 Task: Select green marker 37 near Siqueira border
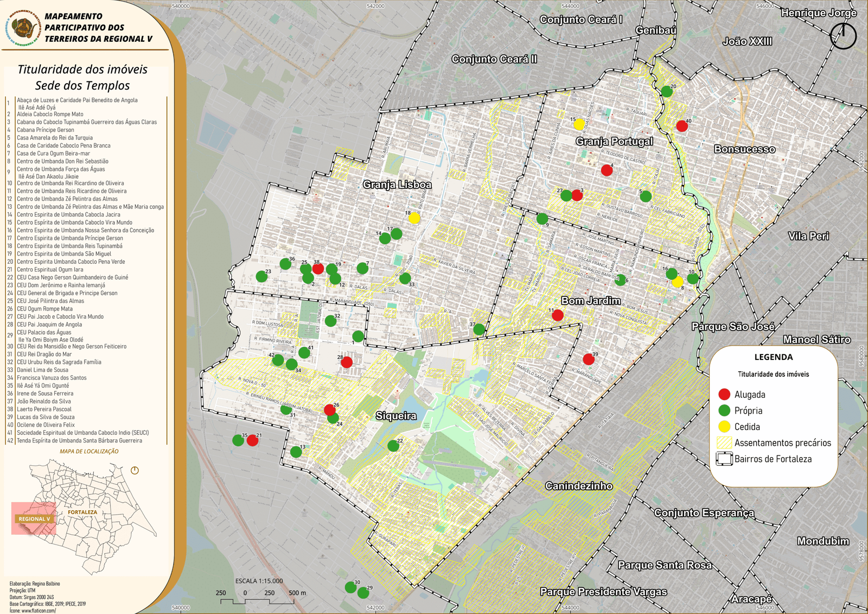point(479,330)
